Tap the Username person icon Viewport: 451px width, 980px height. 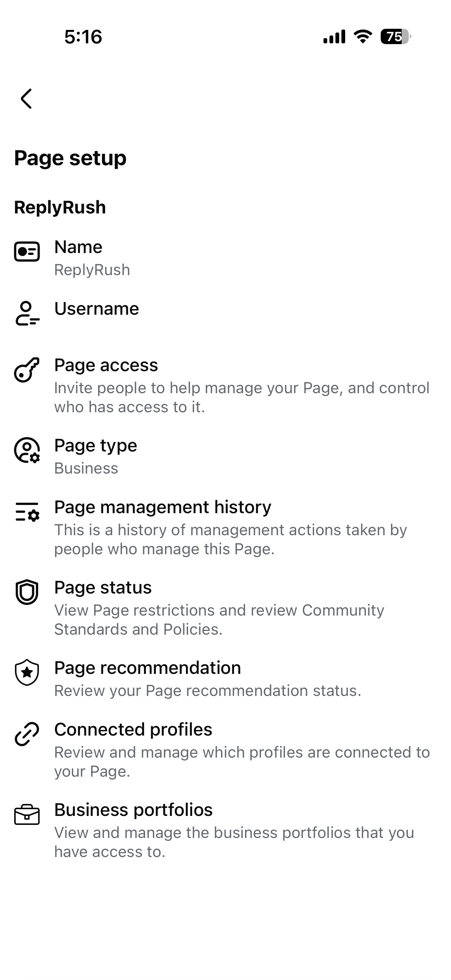pyautogui.click(x=27, y=313)
